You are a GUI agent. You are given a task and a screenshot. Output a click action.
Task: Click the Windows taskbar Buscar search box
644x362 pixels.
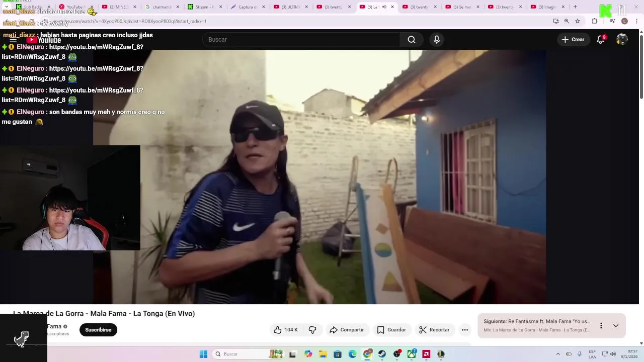[247, 354]
